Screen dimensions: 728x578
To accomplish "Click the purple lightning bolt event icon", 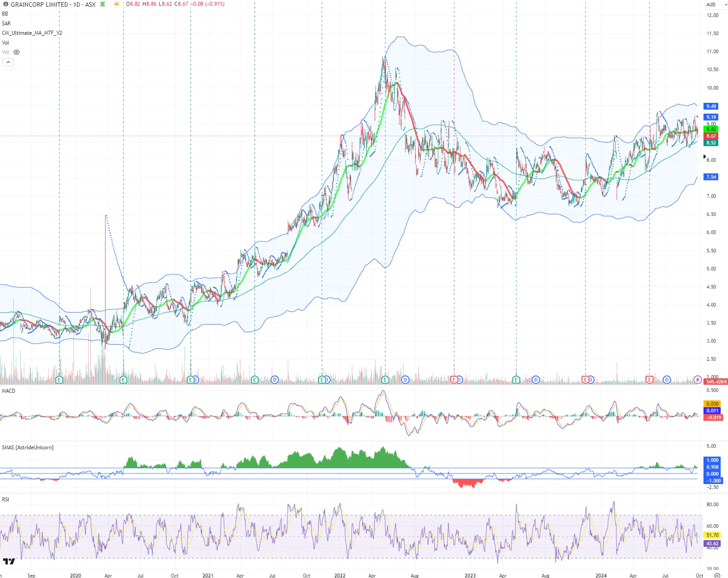I will (698, 380).
